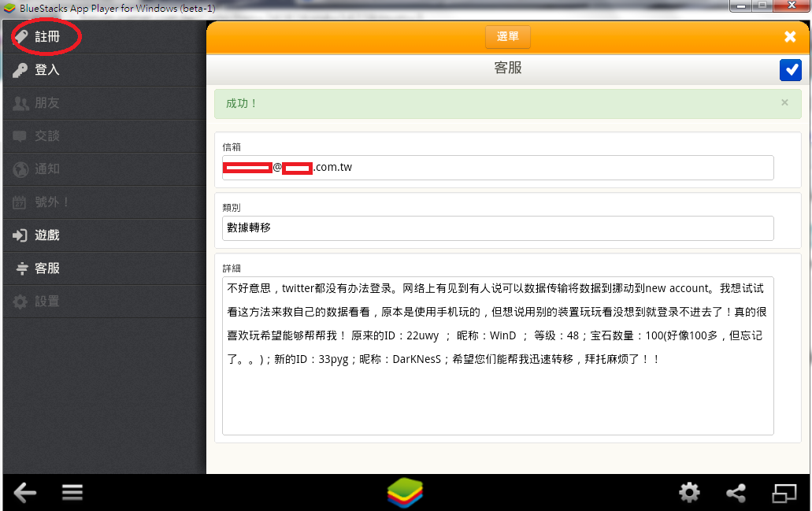Open BlueStacks settings gear icon

[689, 493]
